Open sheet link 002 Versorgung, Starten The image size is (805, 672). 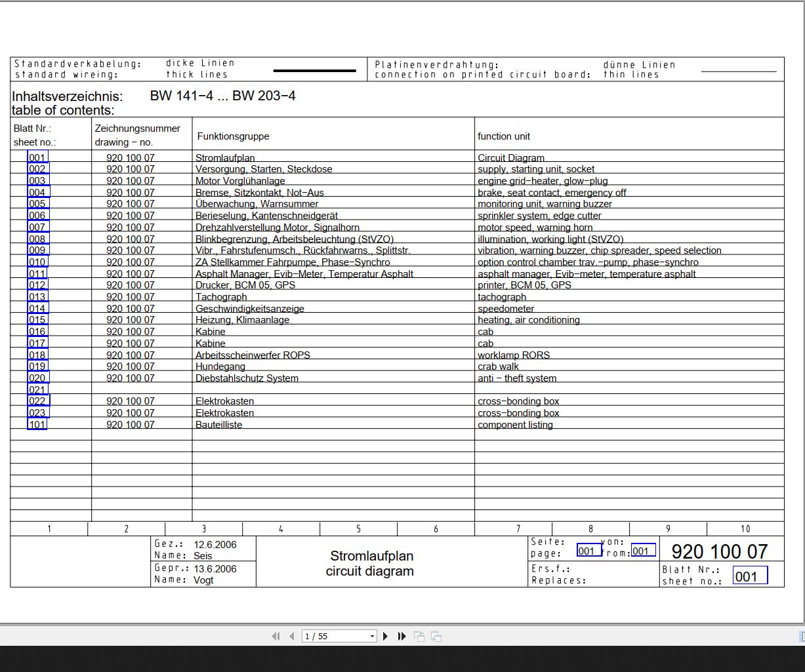[37, 169]
